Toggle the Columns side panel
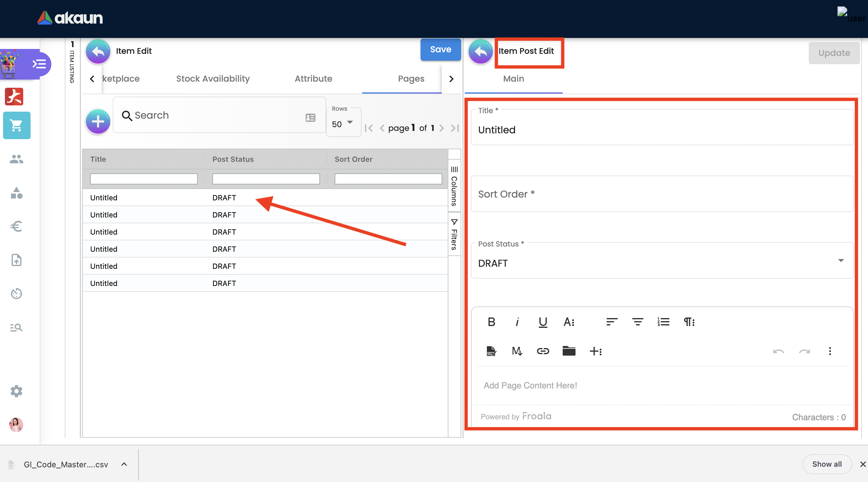 [454, 186]
